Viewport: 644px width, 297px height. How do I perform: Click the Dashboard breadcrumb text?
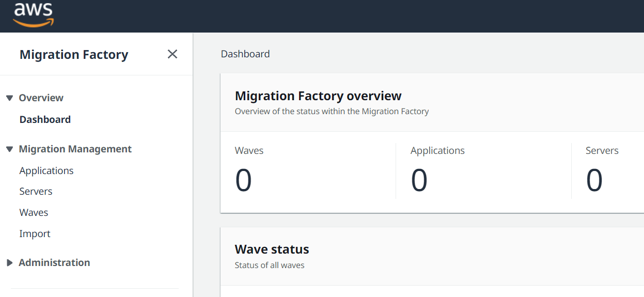click(x=245, y=54)
